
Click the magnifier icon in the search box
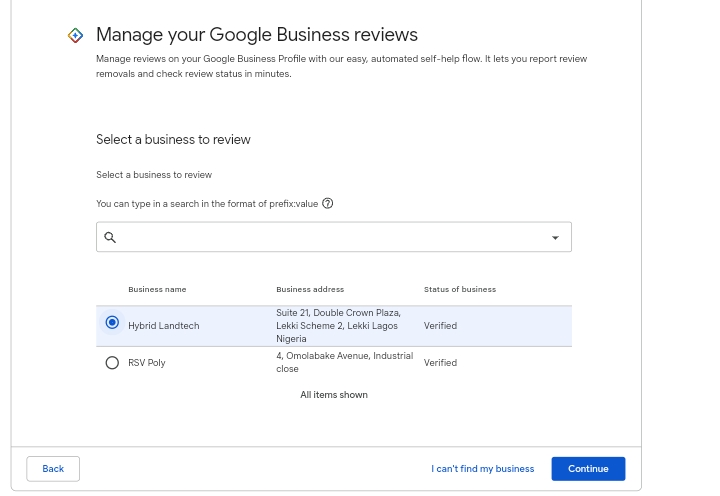click(x=110, y=237)
